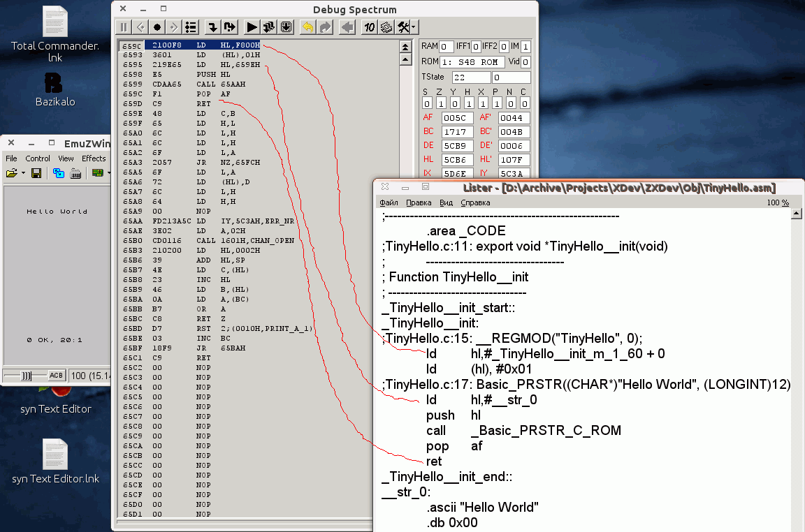The image size is (805, 532).
Task: Open the syn Text Editor.lnk desktop icon
Action: [x=55, y=461]
